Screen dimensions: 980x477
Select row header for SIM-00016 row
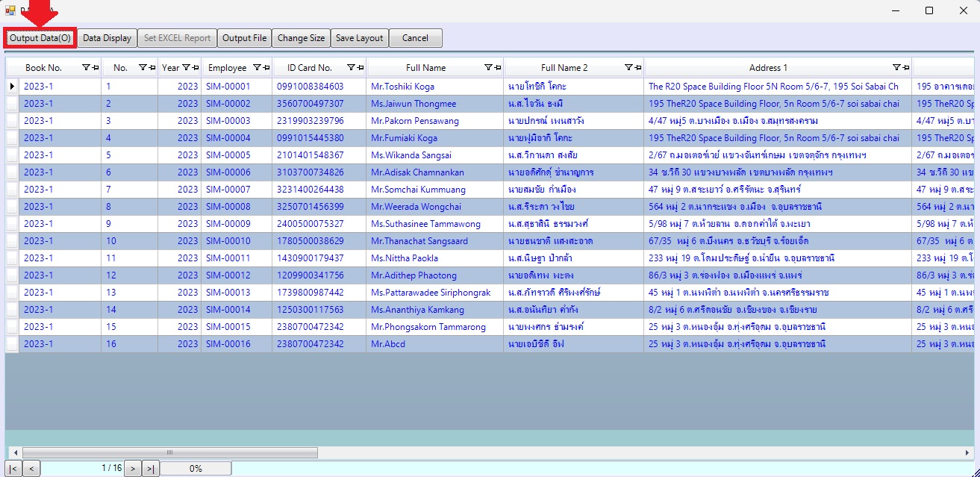coord(12,344)
